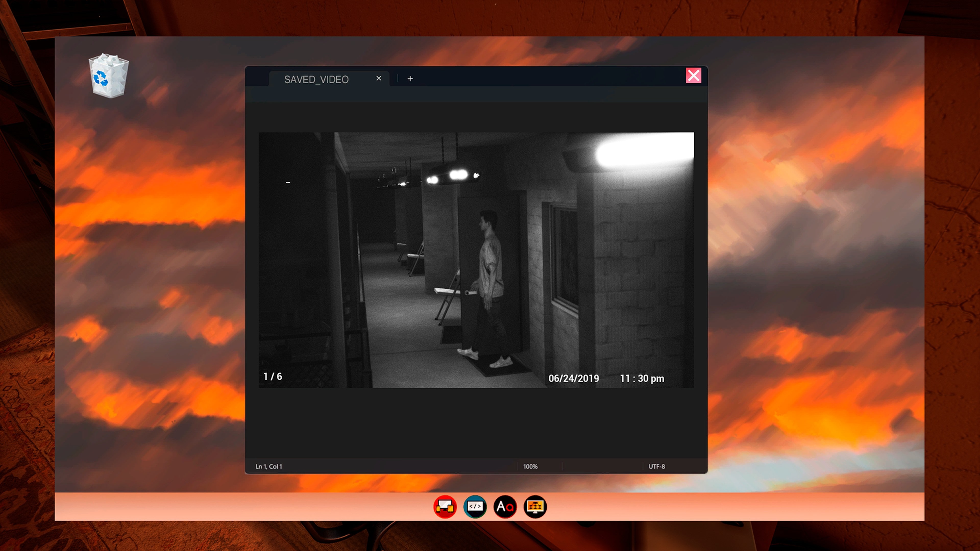Open the code editor app from the taskbar
This screenshot has width=980, height=551.
point(475,507)
